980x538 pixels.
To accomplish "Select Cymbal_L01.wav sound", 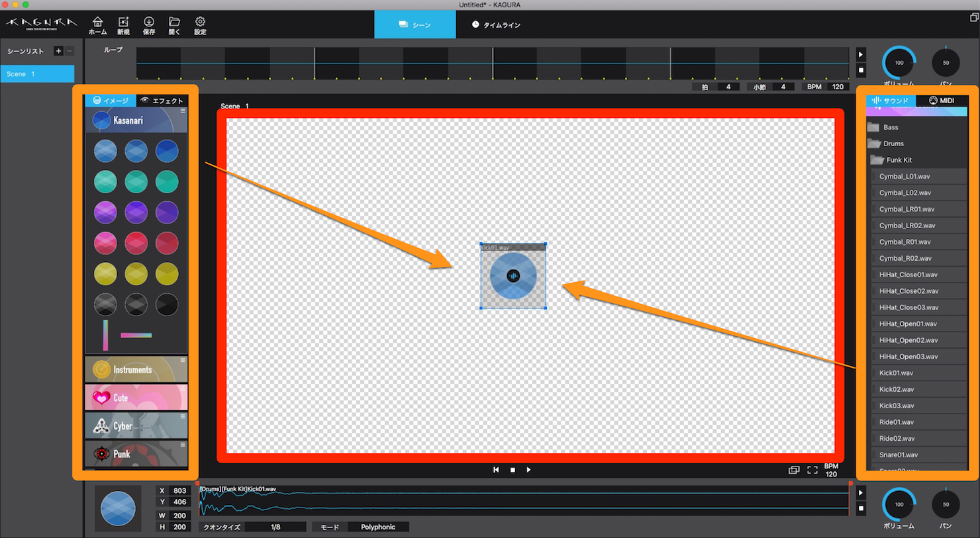I will [919, 177].
